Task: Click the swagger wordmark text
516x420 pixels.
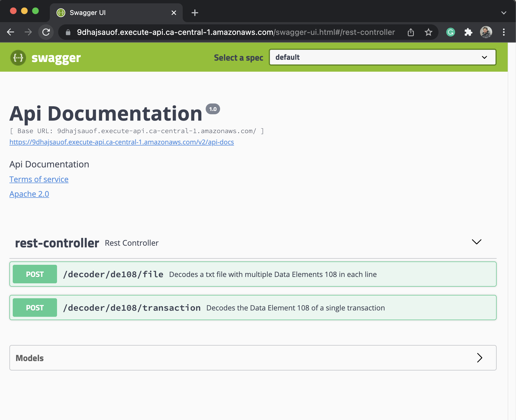Action: 56,58
